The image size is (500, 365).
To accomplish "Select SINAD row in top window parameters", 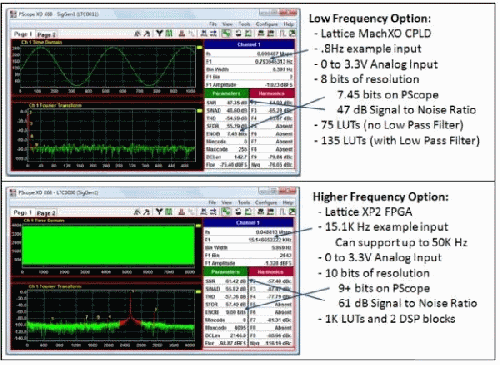I will (x=227, y=110).
